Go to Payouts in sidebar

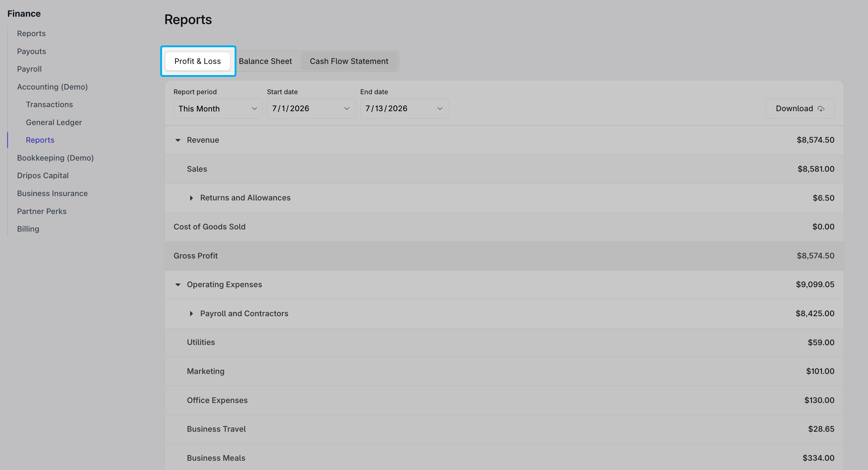click(31, 51)
